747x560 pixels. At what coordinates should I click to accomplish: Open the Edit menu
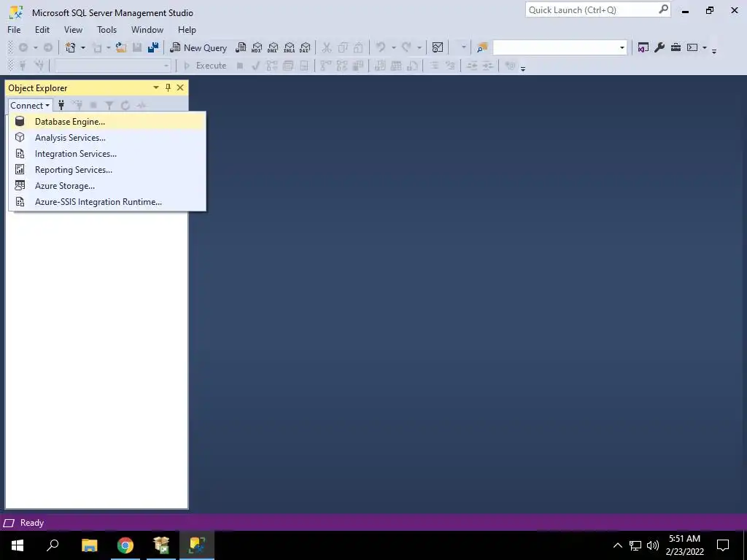coord(42,29)
